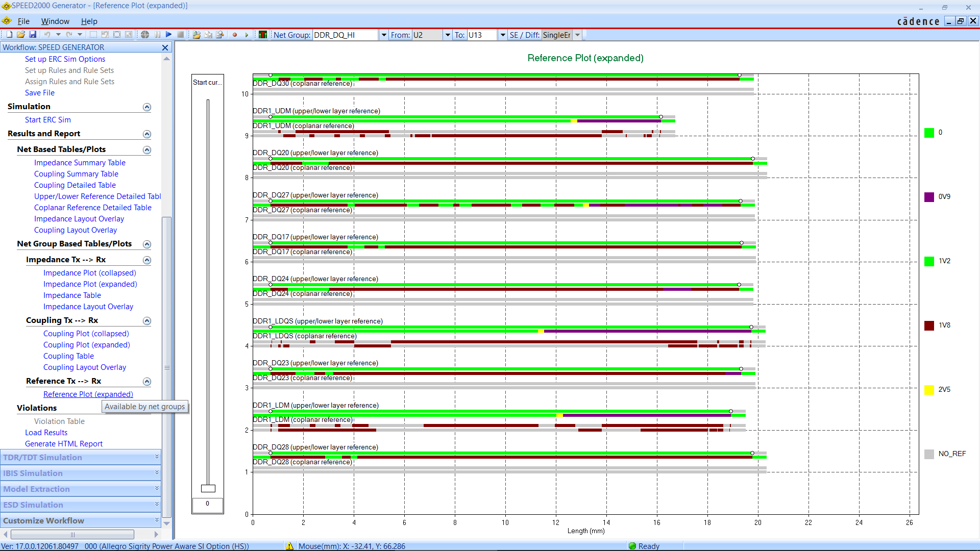Click Generate HTML Report link
The image size is (980, 551).
click(64, 444)
